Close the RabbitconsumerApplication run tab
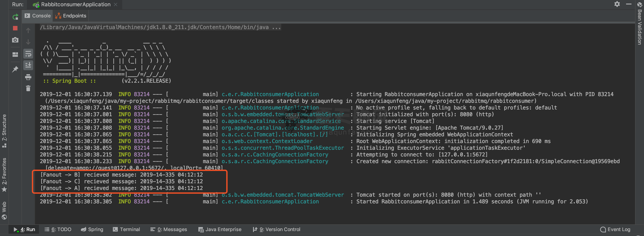 coord(116,4)
